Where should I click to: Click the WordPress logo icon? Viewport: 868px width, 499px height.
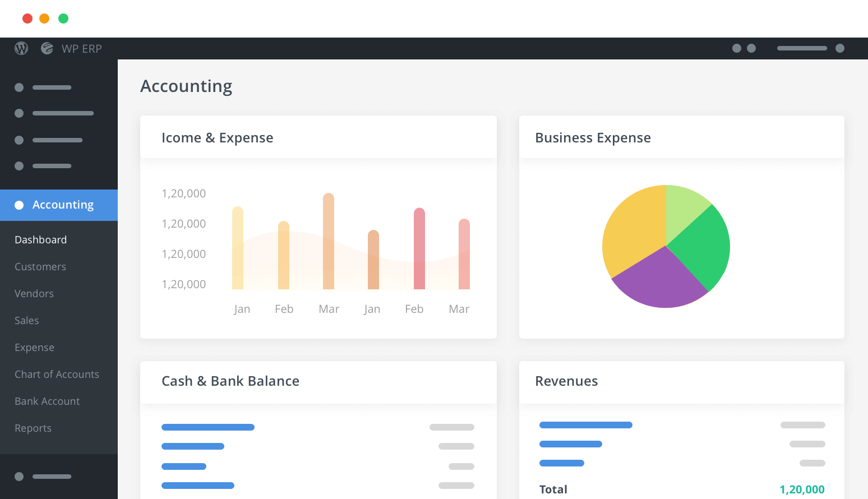[x=21, y=48]
